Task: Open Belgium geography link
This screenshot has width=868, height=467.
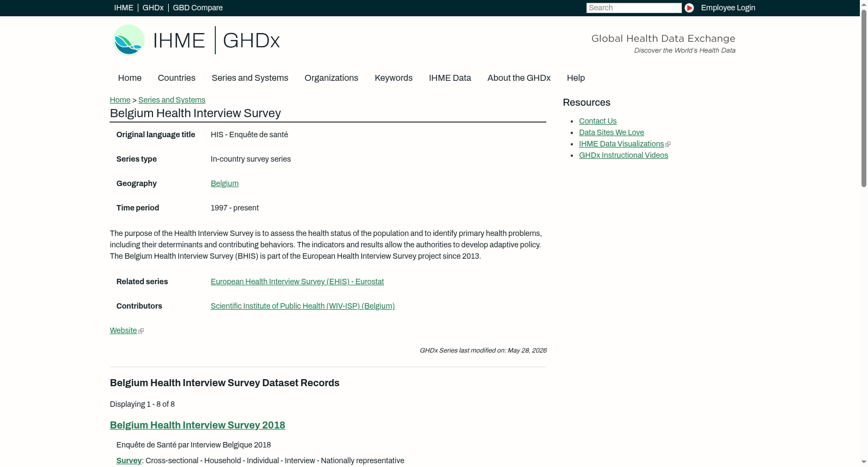Action: pos(225,183)
